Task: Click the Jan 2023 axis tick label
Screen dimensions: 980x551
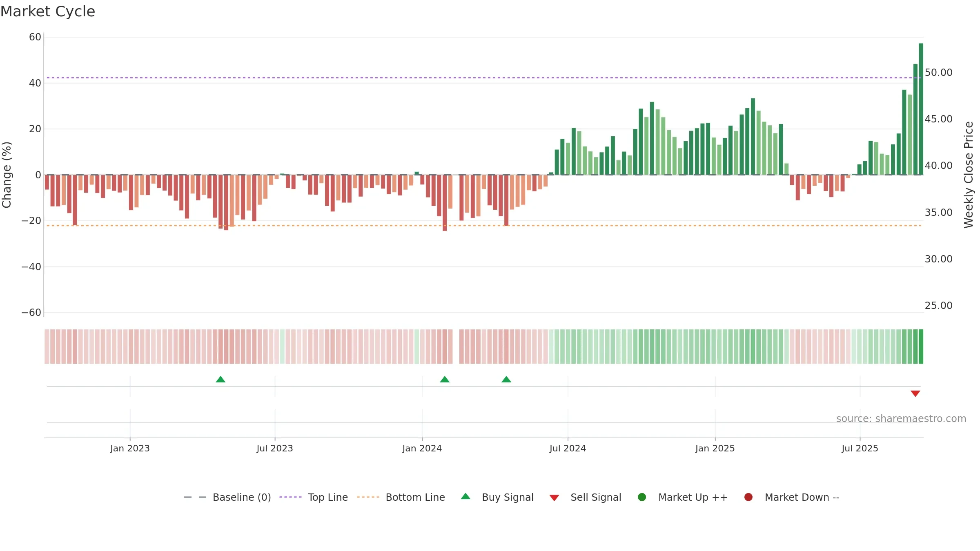Action: click(x=130, y=449)
